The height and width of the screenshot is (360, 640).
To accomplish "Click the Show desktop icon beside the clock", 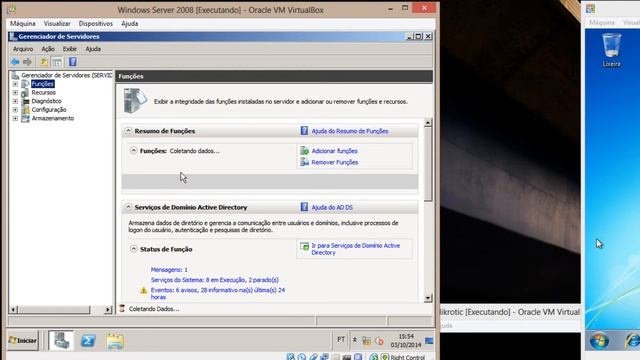I will tap(429, 340).
